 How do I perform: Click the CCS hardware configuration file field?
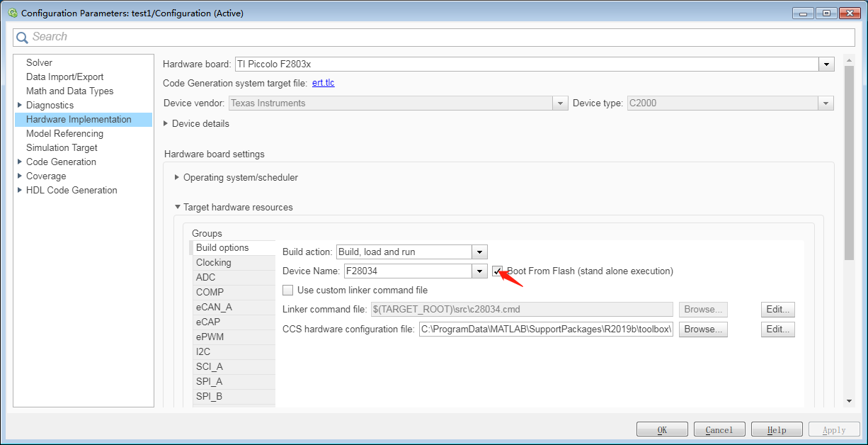pos(546,329)
